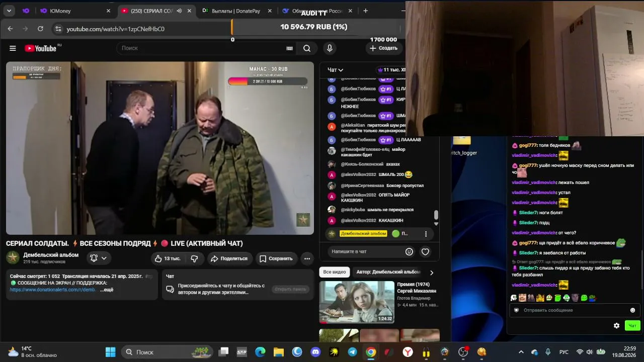Open Discord from the taskbar
Image resolution: width=644 pixels, height=362 pixels.
pyautogui.click(x=315, y=352)
